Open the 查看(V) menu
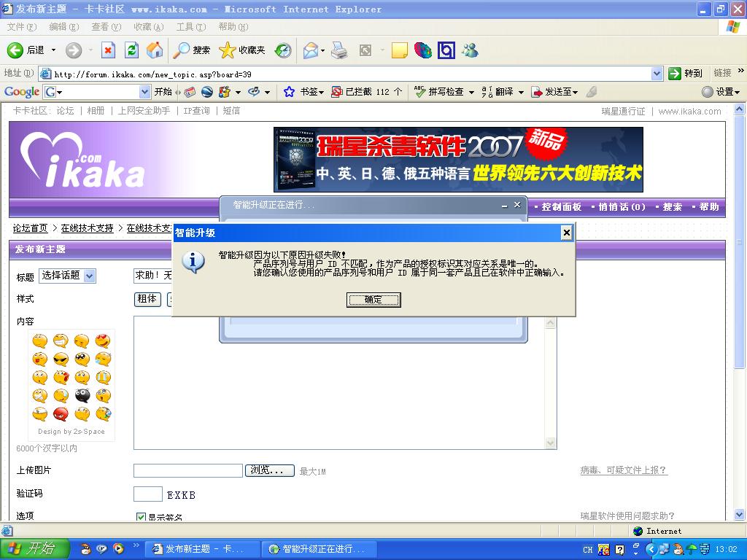Image resolution: width=747 pixels, height=560 pixels. click(107, 27)
